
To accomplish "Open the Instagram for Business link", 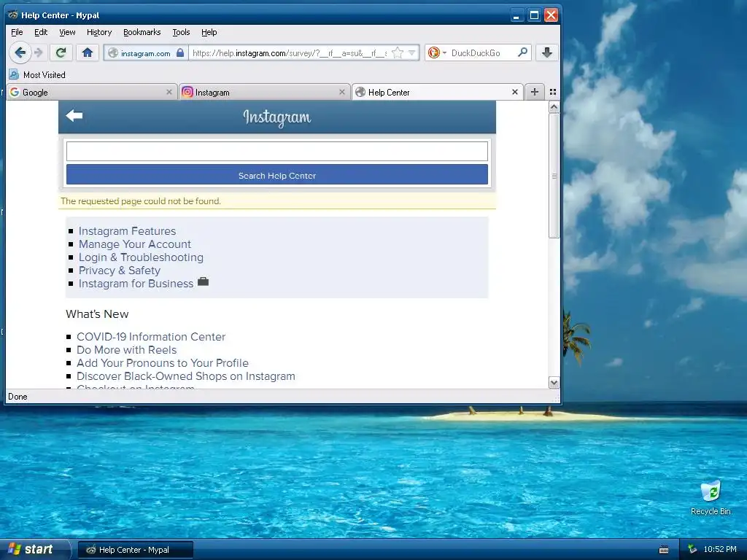I will point(136,284).
